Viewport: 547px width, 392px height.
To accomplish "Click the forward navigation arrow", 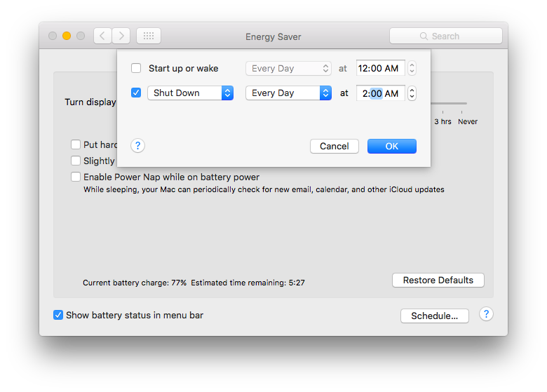I will [x=121, y=36].
